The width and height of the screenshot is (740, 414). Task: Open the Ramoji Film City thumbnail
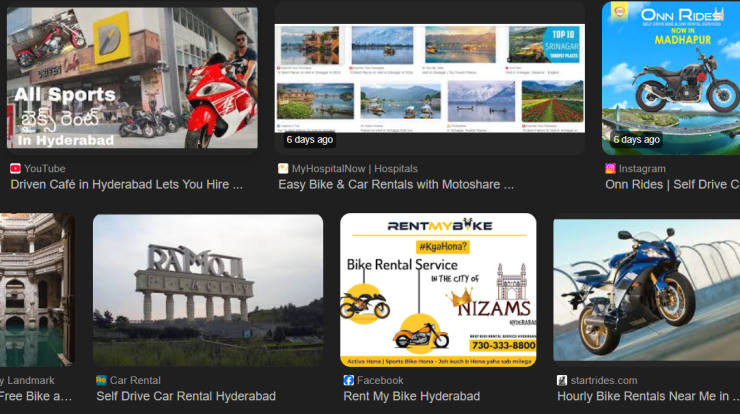pos(208,290)
